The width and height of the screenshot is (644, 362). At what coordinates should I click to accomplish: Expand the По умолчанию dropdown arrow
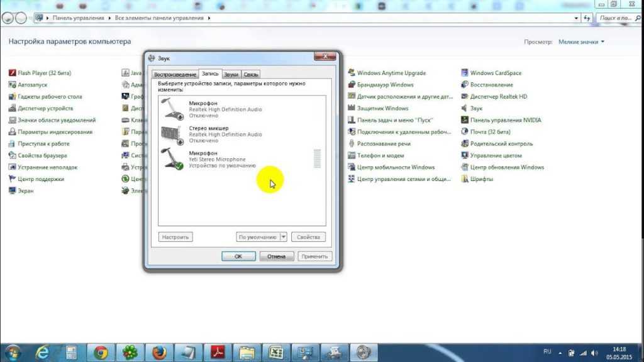click(x=283, y=237)
